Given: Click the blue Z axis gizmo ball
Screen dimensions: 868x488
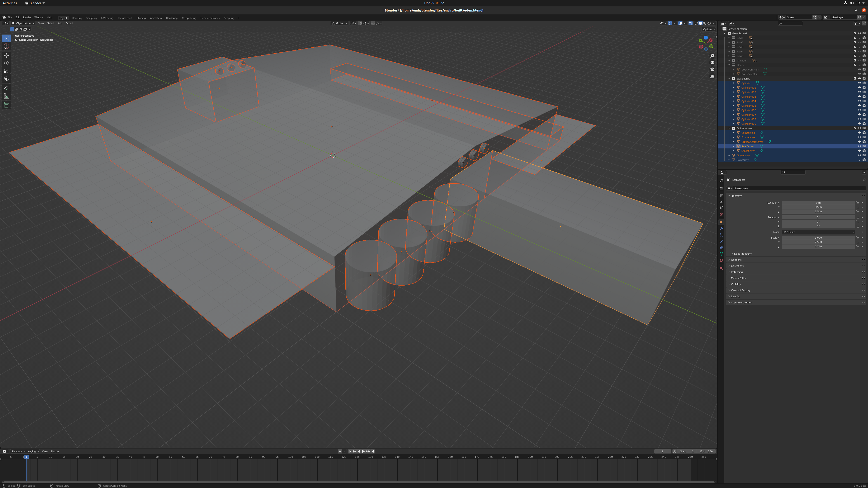Looking at the screenshot, I should [706, 38].
